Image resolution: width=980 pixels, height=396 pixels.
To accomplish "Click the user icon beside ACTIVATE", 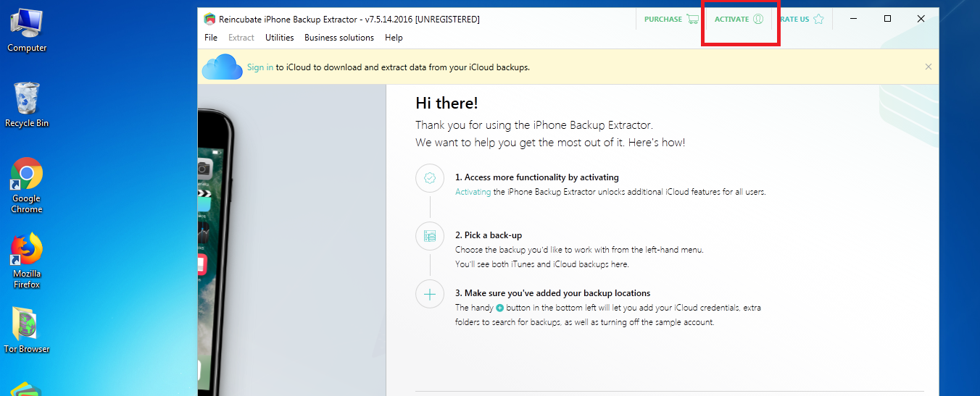I will click(x=758, y=20).
